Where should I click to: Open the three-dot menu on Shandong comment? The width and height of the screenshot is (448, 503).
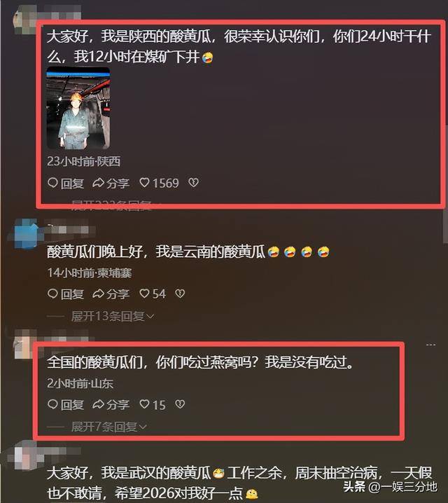click(x=430, y=345)
